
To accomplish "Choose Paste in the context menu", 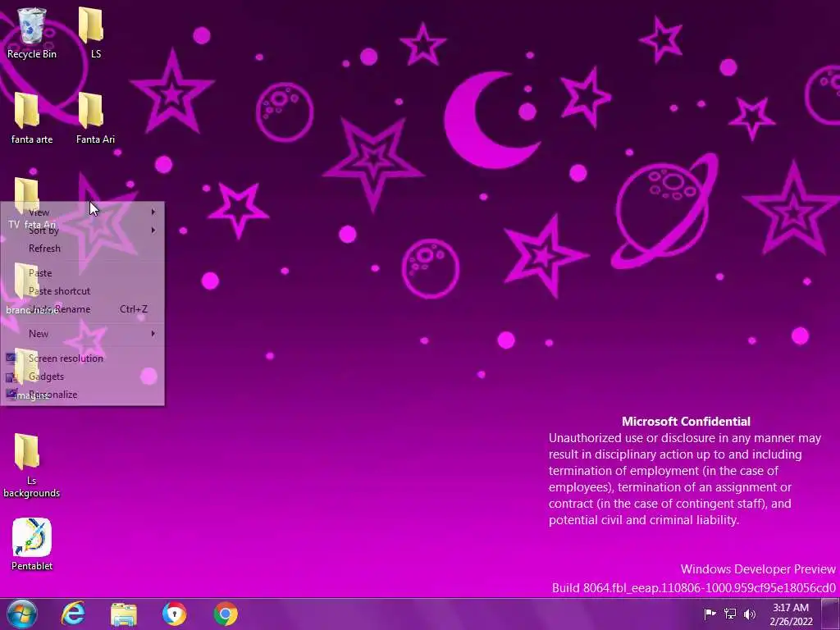I will [83, 273].
